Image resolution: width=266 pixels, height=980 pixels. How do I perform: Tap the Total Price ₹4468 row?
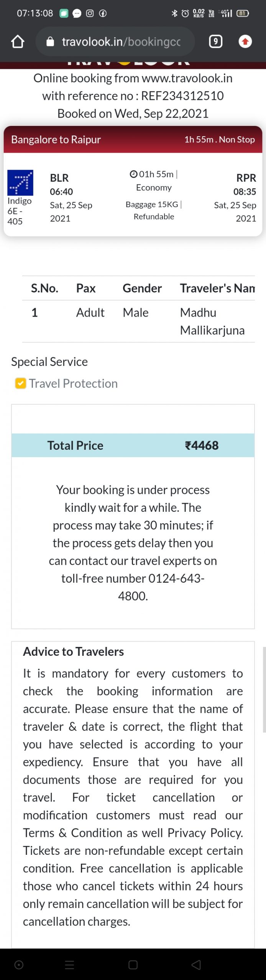click(x=133, y=445)
